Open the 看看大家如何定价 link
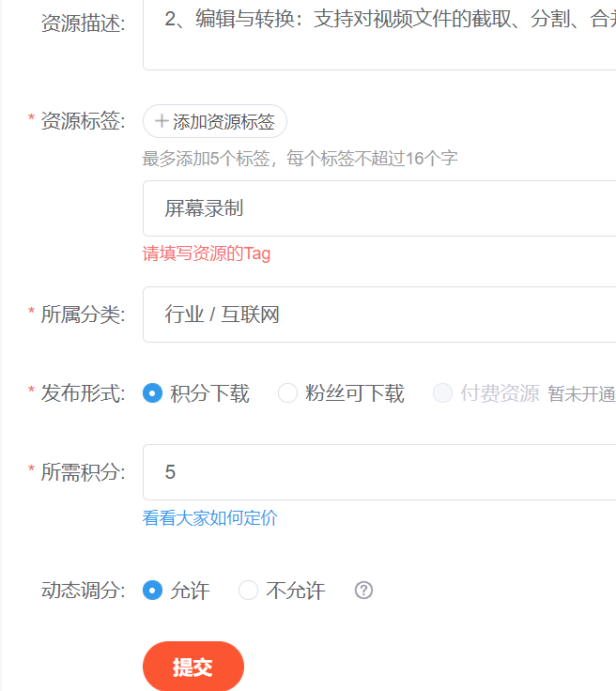This screenshot has height=691, width=616. tap(209, 518)
